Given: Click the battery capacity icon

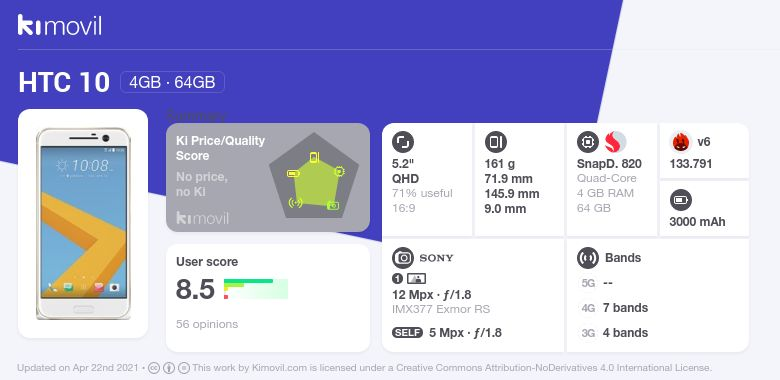Looking at the screenshot, I should (680, 200).
